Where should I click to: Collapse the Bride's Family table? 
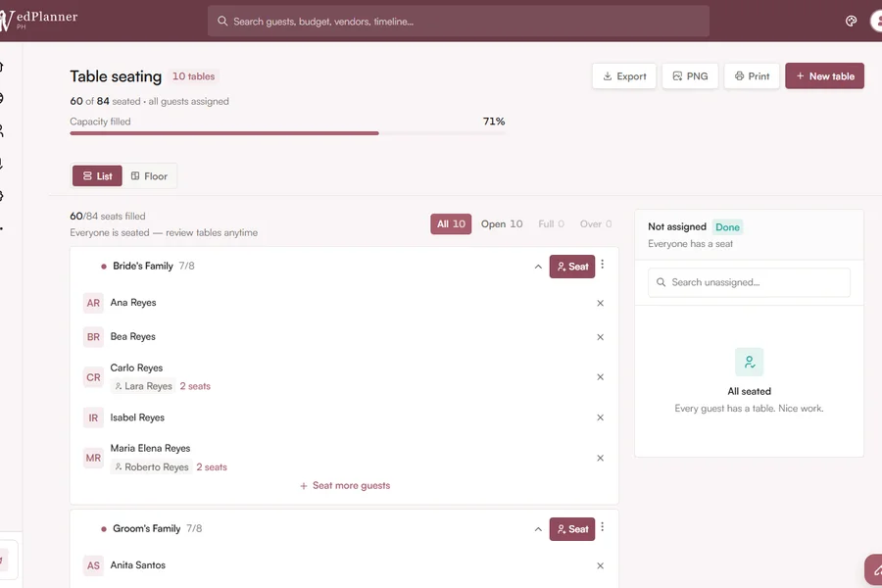(538, 267)
